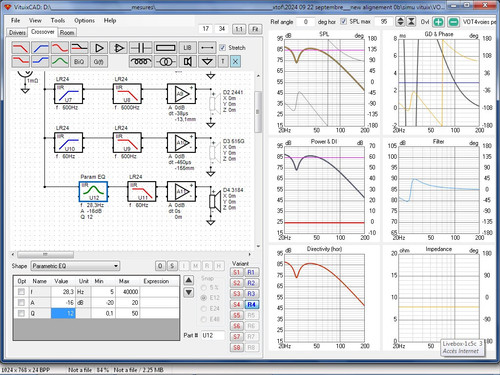Open the Help menu
This screenshot has width=500, height=375.
[110, 20]
